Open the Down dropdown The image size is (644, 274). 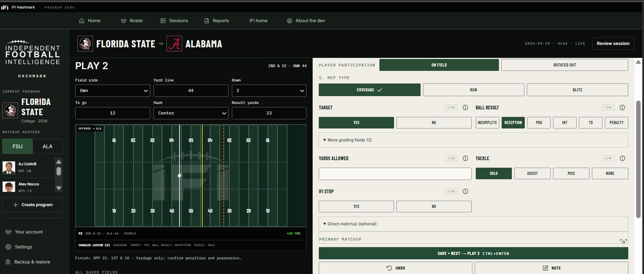point(269,91)
